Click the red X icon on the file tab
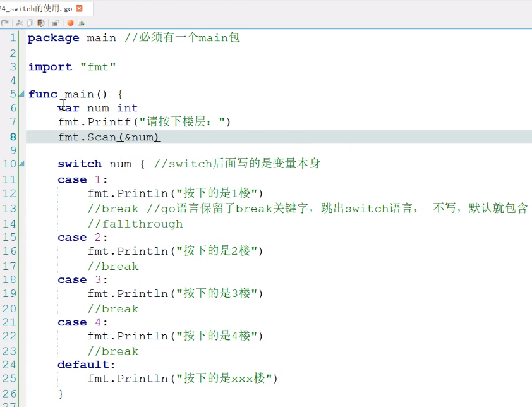This screenshot has height=407, width=532. (78, 9)
